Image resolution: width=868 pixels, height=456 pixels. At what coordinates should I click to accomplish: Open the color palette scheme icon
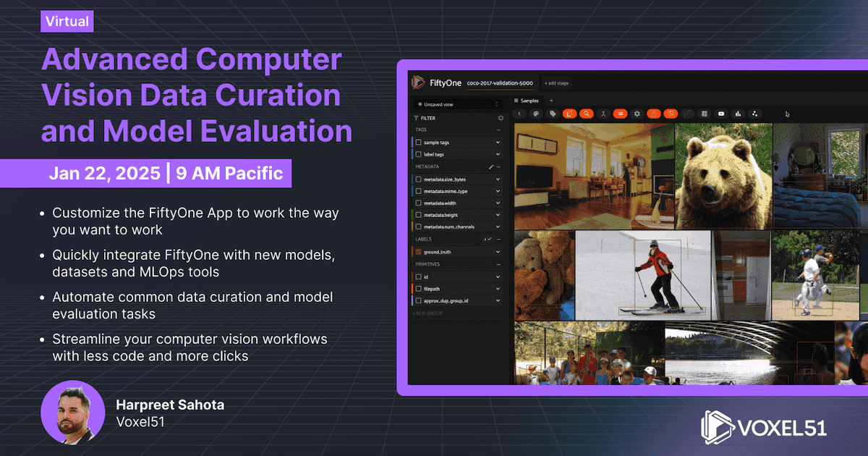tap(536, 114)
